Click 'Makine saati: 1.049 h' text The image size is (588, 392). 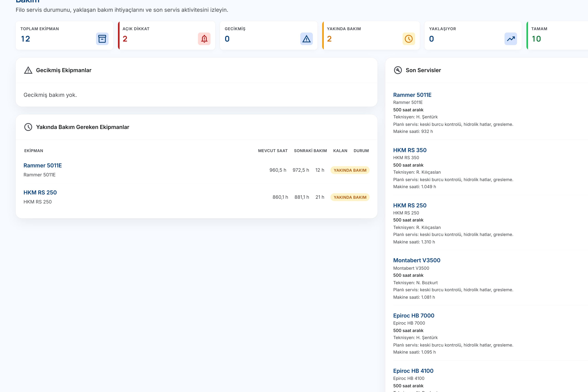click(x=415, y=187)
